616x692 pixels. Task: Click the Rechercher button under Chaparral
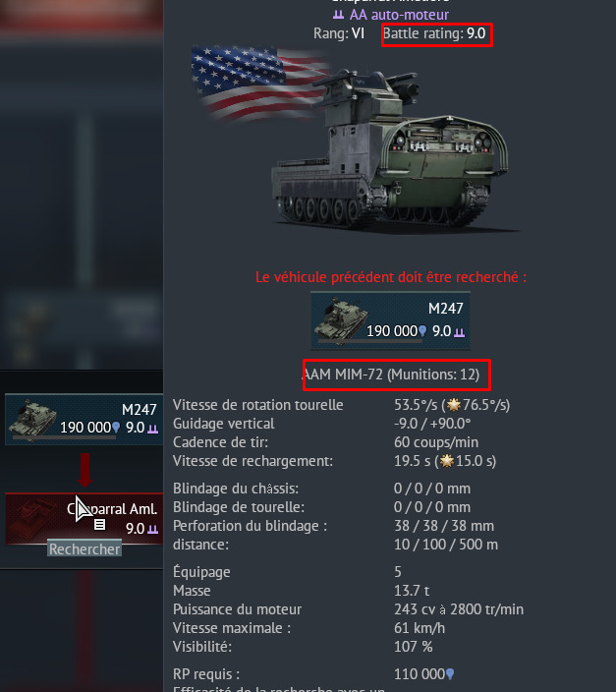pos(84,549)
